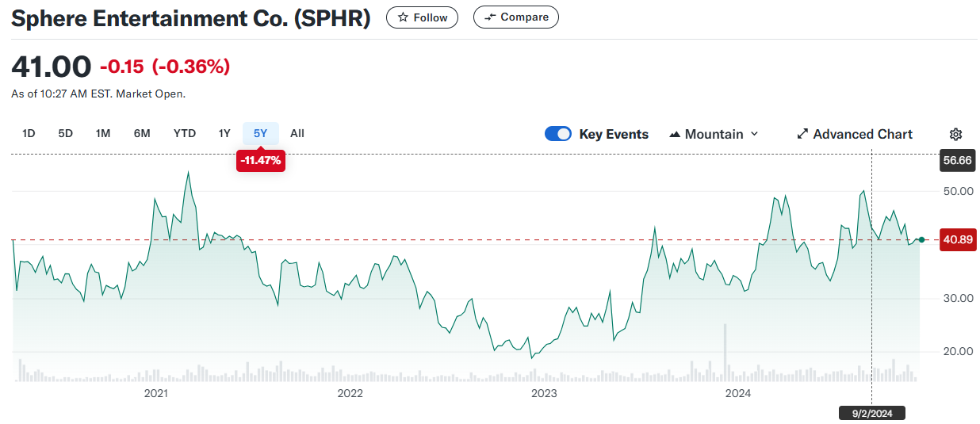Click the 30.00 y-axis label
The width and height of the screenshot is (980, 424).
click(x=957, y=298)
